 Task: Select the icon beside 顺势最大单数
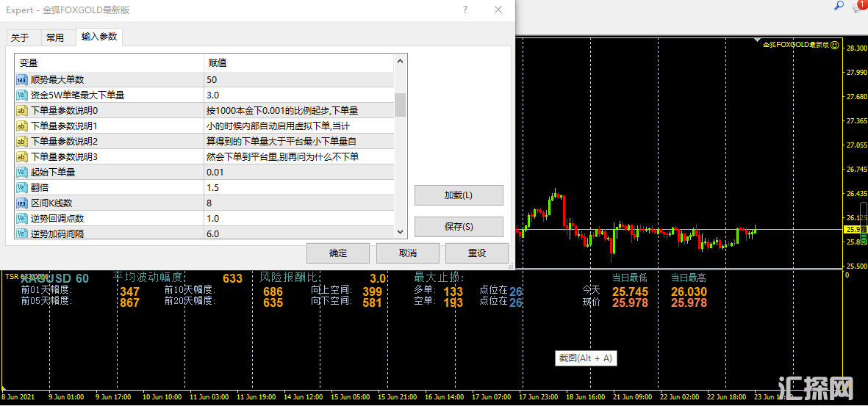22,79
